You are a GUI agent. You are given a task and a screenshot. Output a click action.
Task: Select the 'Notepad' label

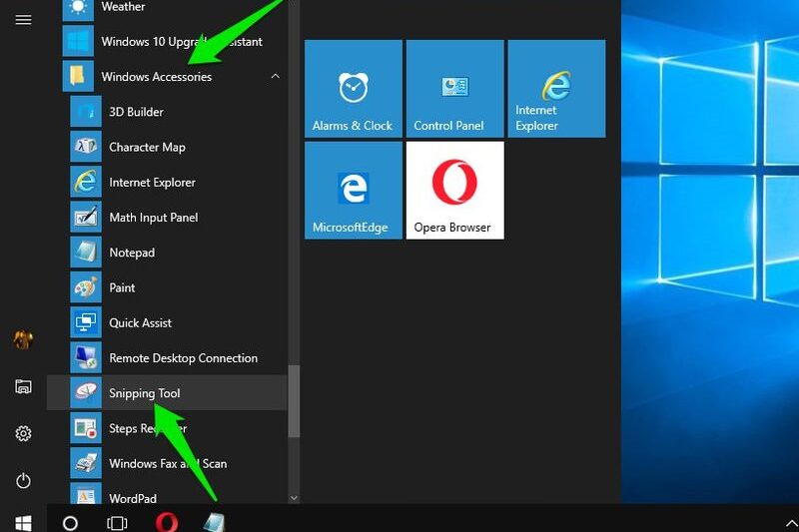click(132, 253)
